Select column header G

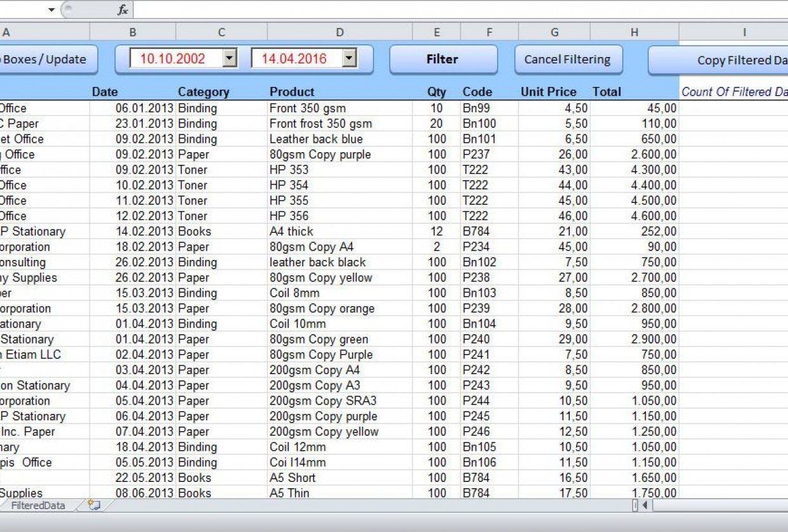click(x=554, y=31)
